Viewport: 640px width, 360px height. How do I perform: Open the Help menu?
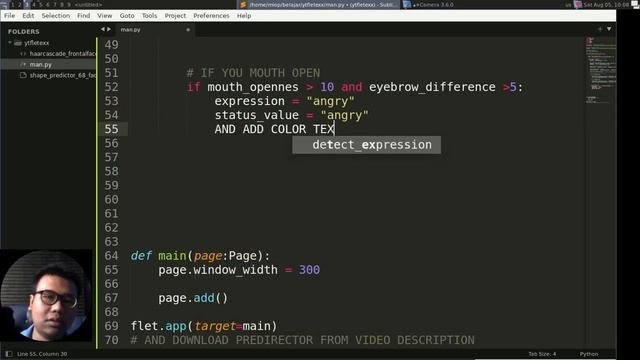coord(244,16)
